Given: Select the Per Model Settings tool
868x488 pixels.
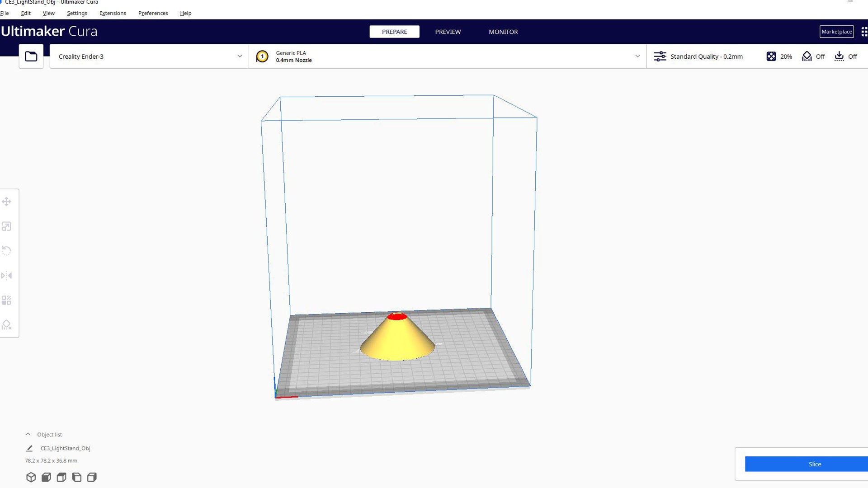Looking at the screenshot, I should point(6,300).
